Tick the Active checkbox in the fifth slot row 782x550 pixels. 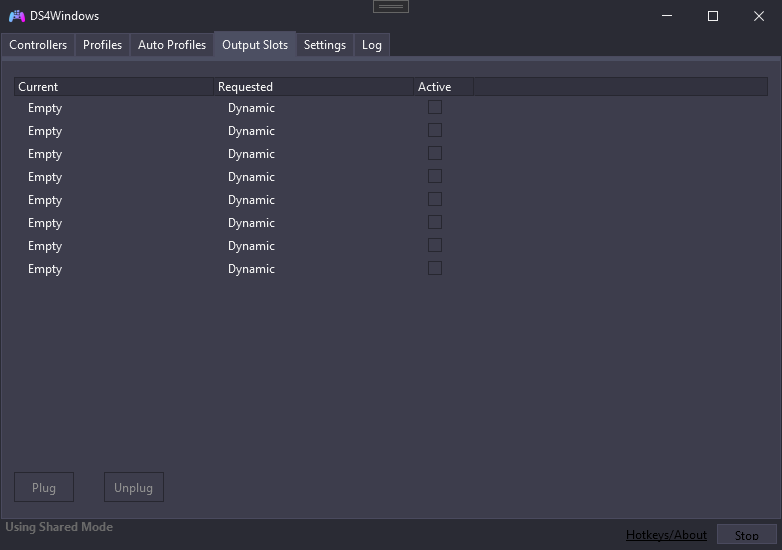click(x=435, y=199)
